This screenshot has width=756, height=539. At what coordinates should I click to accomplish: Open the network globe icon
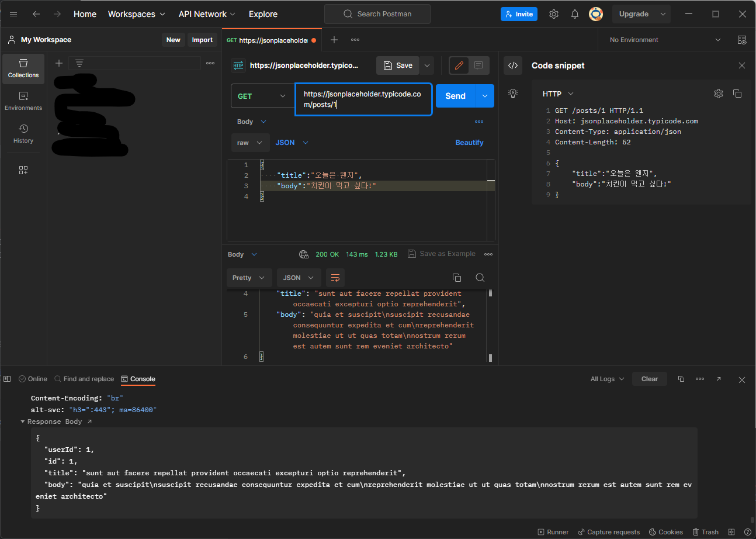[x=304, y=254]
